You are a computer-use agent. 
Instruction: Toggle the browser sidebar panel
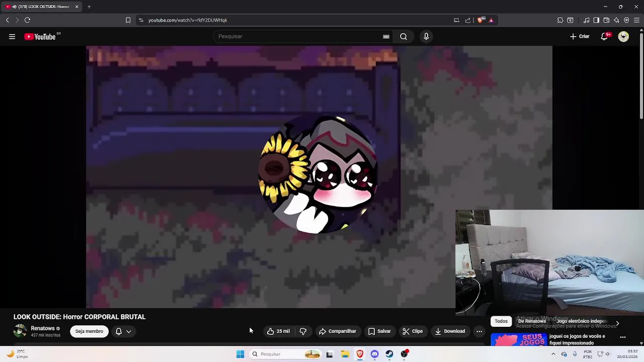tap(596, 20)
